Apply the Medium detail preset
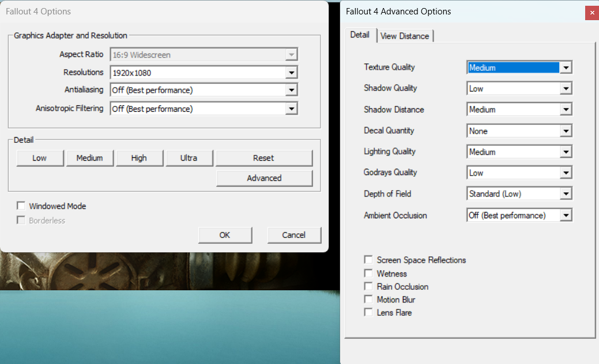 90,158
